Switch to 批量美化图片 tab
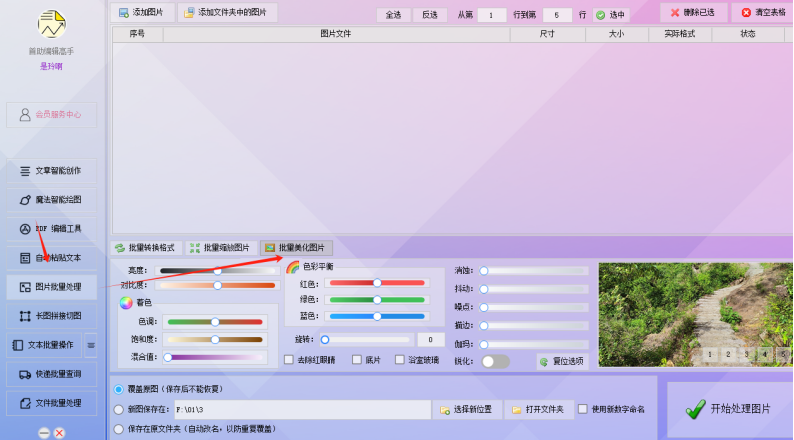The height and width of the screenshot is (440, 794). (x=296, y=248)
